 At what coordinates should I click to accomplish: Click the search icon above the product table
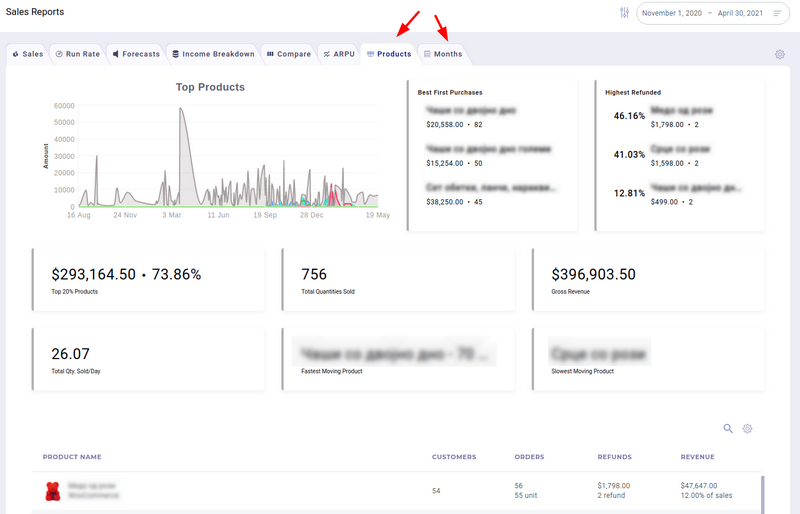click(x=728, y=429)
